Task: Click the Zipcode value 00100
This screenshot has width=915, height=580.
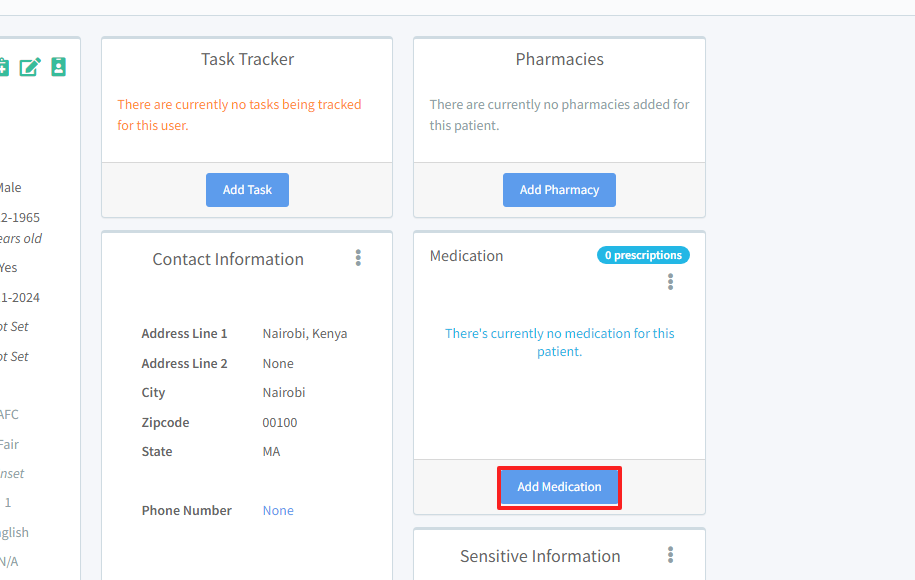Action: (x=280, y=422)
